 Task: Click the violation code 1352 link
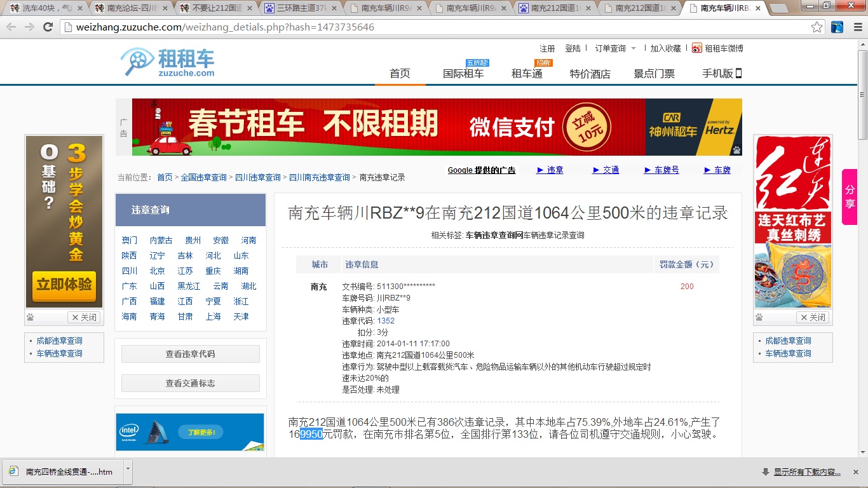[386, 321]
